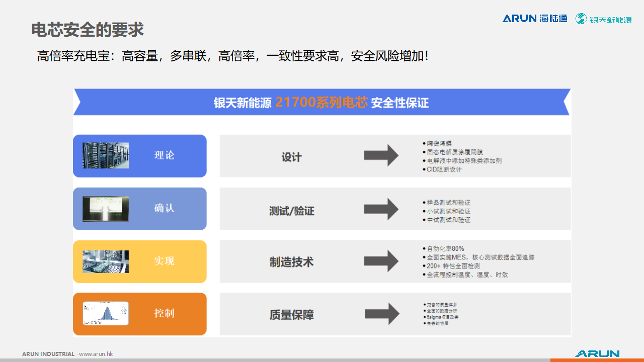Click the bullet 200+ 特性全面检测
Viewport: 644px width, 362px height.
point(451,266)
